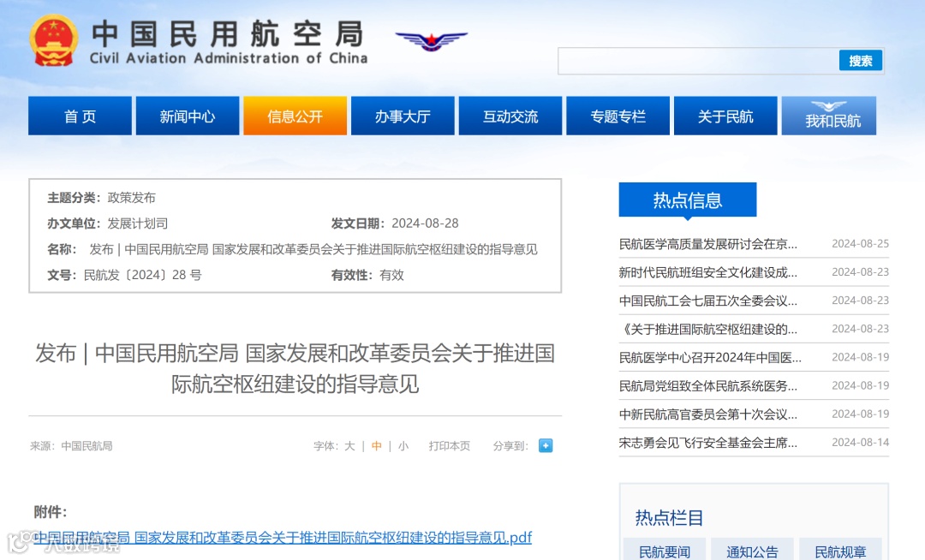Click the date 2024-08-14 entry
This screenshot has height=560, width=925.
(860, 442)
